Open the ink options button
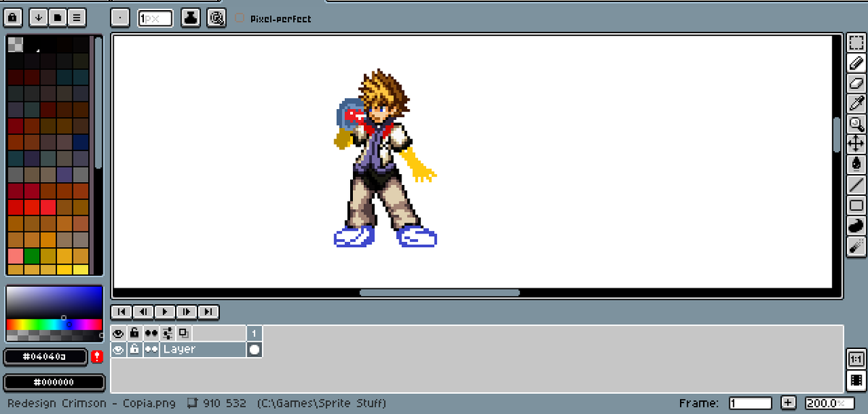The height and width of the screenshot is (414, 868). (191, 18)
